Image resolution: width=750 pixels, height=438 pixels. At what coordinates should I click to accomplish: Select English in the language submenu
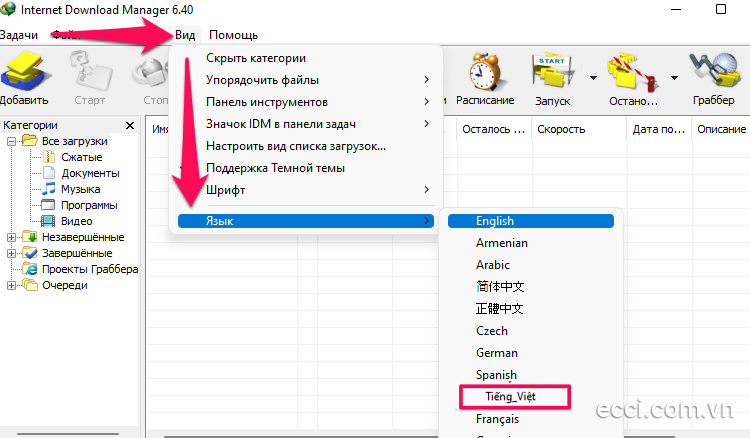(495, 221)
